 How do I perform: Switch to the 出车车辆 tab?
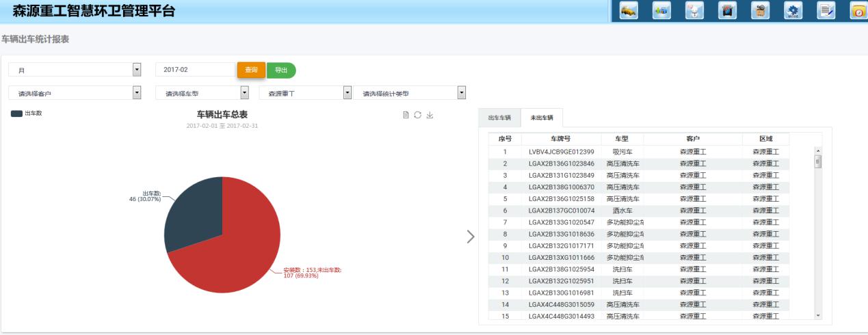tap(499, 118)
